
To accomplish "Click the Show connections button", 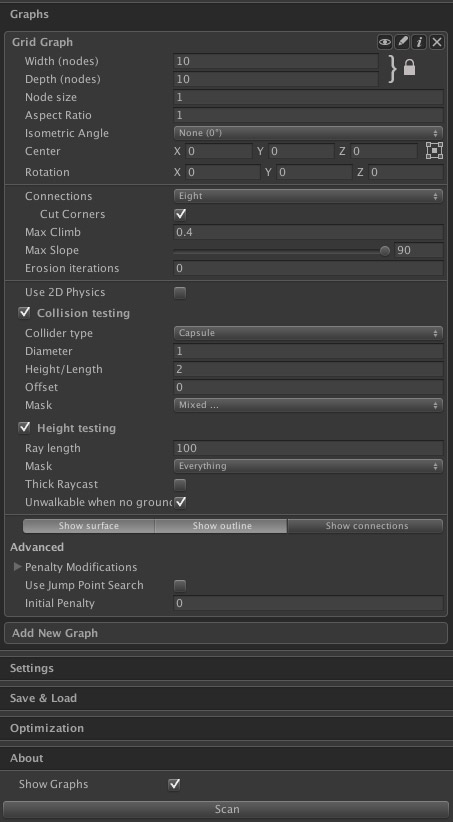I will pyautogui.click(x=365, y=526).
